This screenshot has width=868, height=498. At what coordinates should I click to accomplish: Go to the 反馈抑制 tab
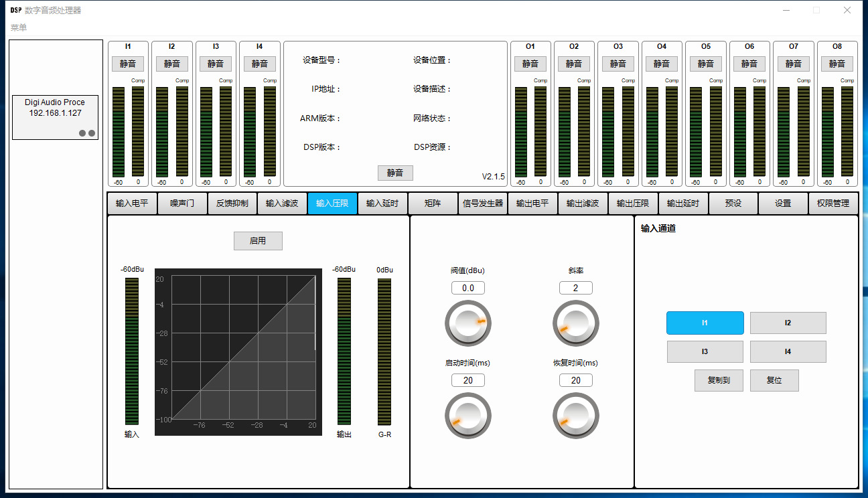tap(232, 203)
